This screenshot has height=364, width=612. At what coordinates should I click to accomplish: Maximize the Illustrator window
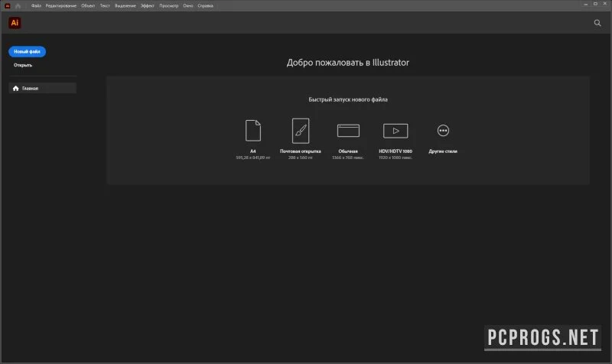595,4
